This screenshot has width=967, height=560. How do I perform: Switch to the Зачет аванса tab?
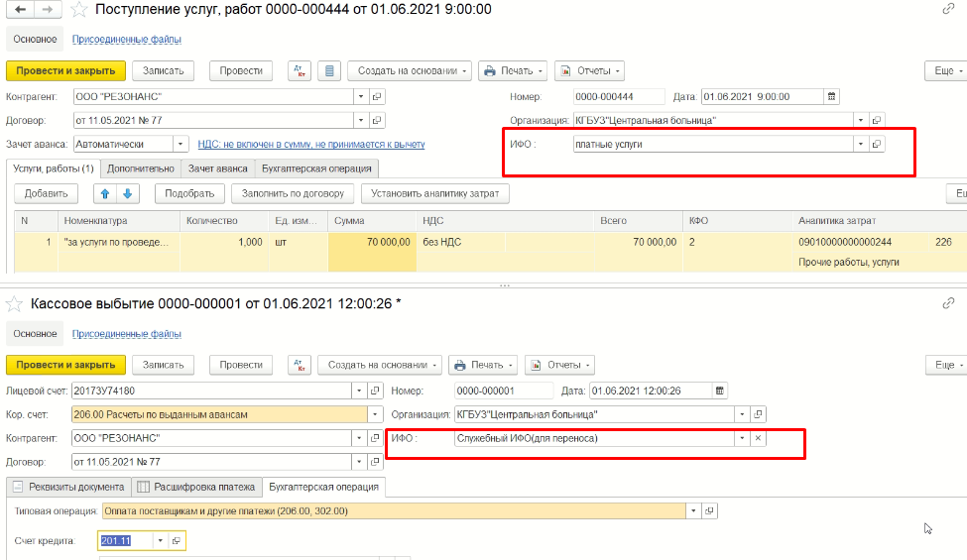[217, 168]
